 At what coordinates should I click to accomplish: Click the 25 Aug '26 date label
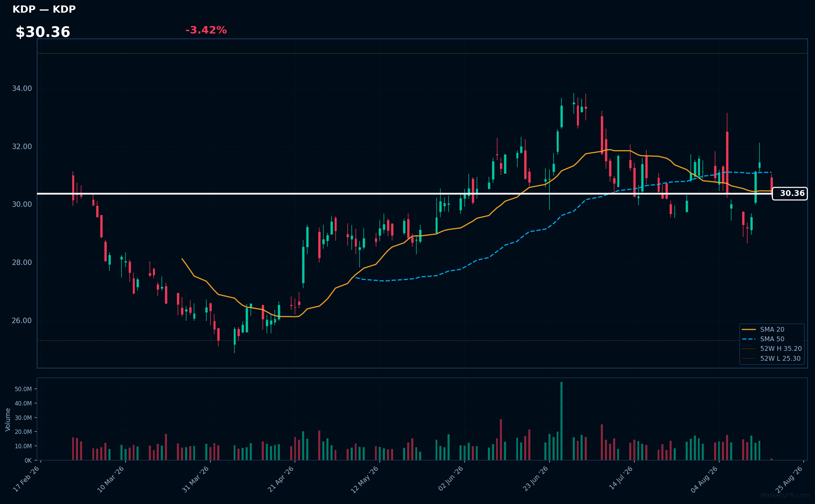coord(790,479)
